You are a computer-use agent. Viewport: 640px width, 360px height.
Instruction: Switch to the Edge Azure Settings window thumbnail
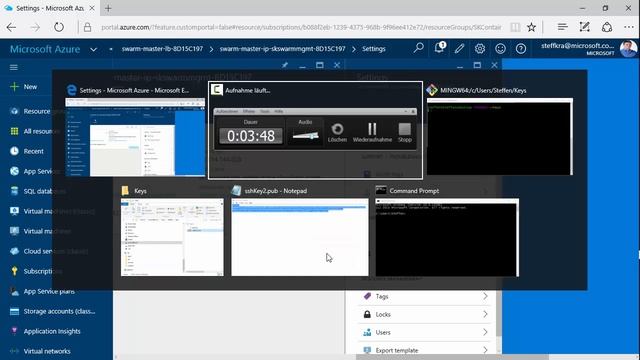135,137
